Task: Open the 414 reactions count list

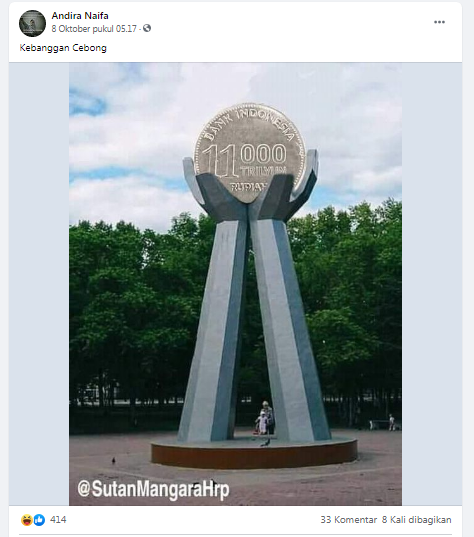Action: tap(58, 520)
